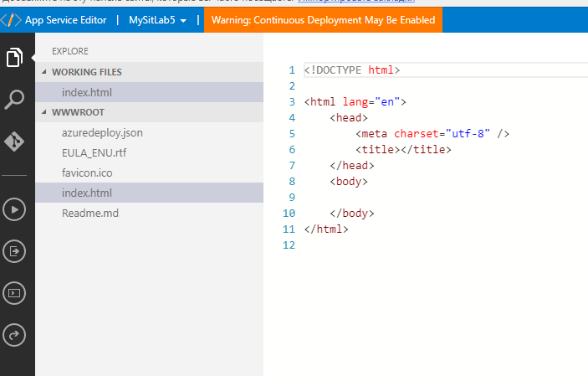Click the opening head tag on line 4

tap(349, 118)
